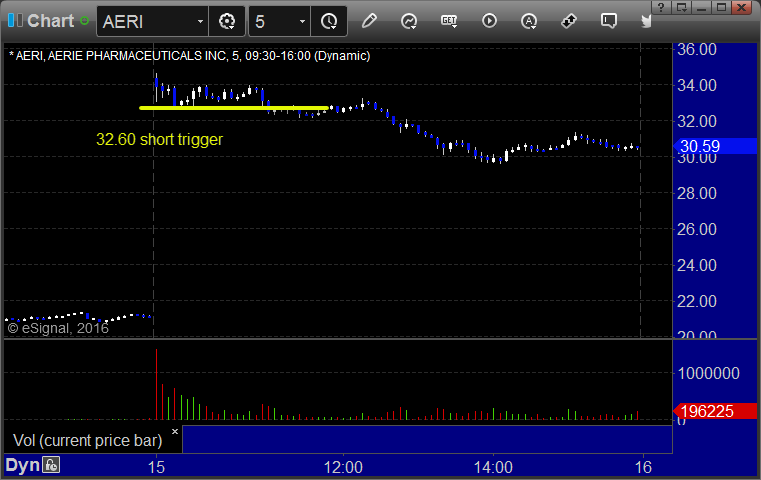Click the Vol (current price bar) label
Screen dimensions: 761x480
click(x=87, y=440)
